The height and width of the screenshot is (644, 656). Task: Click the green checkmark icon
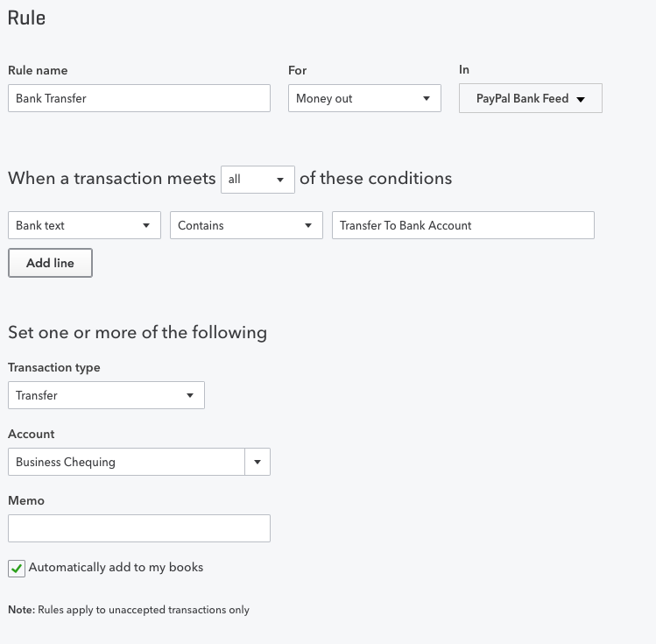[17, 569]
